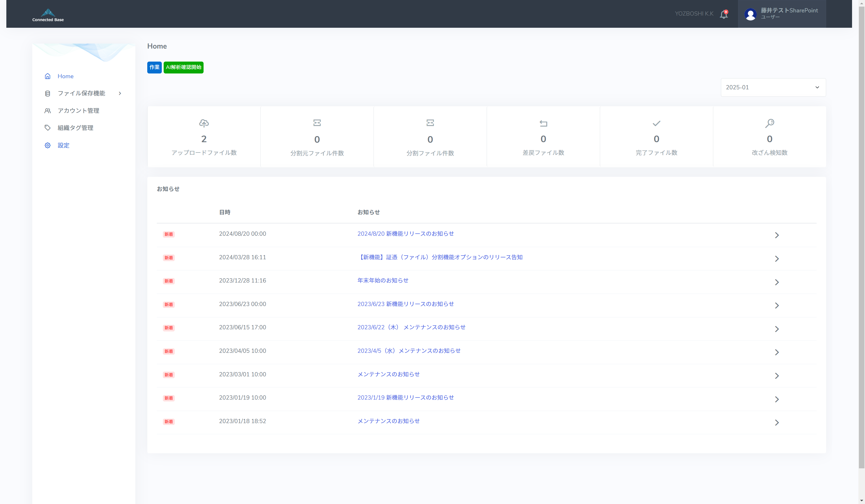Click the Connected Base logo
The image size is (865, 504).
click(x=48, y=15)
